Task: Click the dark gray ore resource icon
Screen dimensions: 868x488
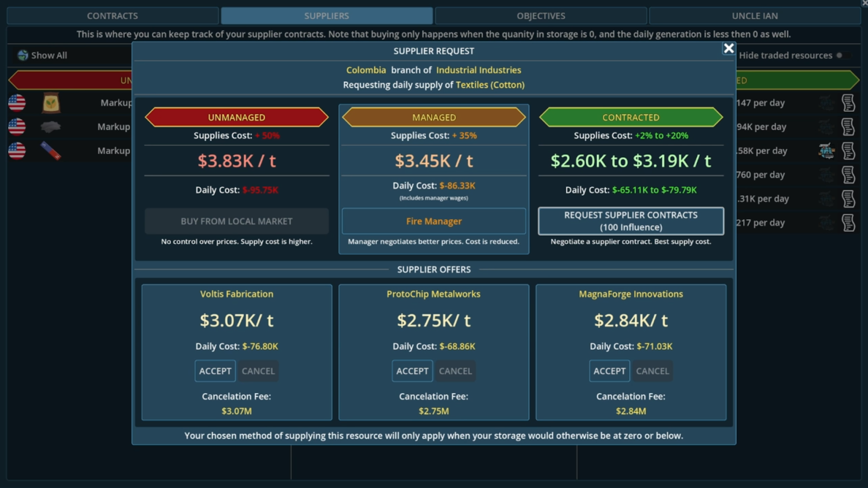Action: coord(50,127)
